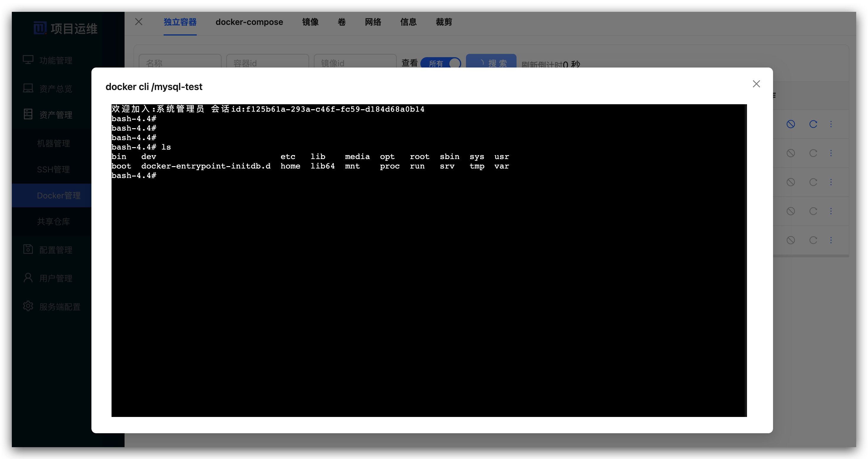Toggle the 所有 view switch
This screenshot has height=459, width=868.
441,63
